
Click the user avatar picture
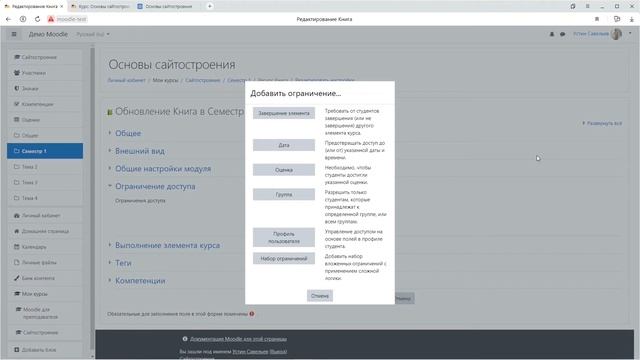[616, 34]
